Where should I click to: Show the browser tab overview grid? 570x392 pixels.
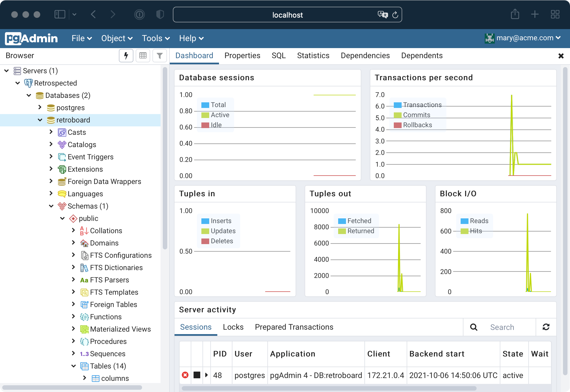coord(555,14)
